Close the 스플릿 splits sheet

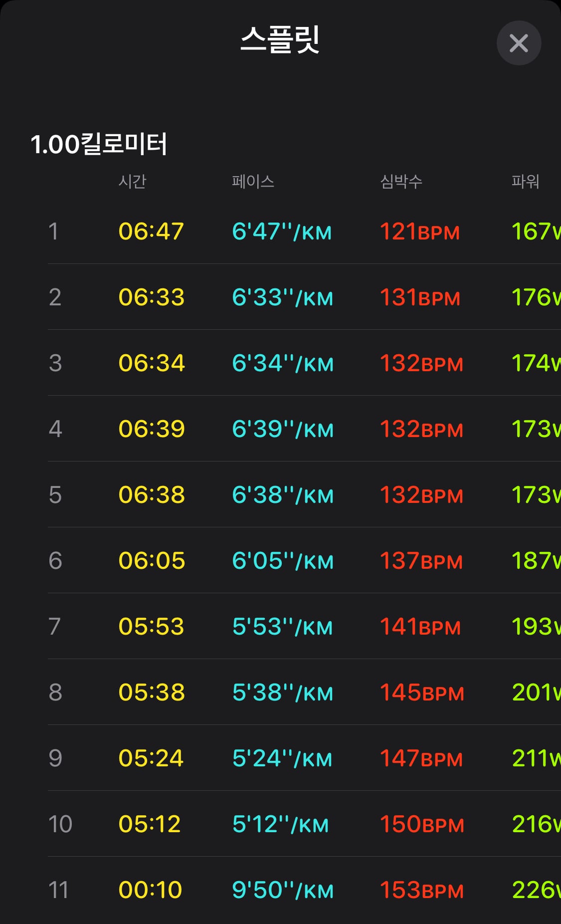tap(519, 43)
